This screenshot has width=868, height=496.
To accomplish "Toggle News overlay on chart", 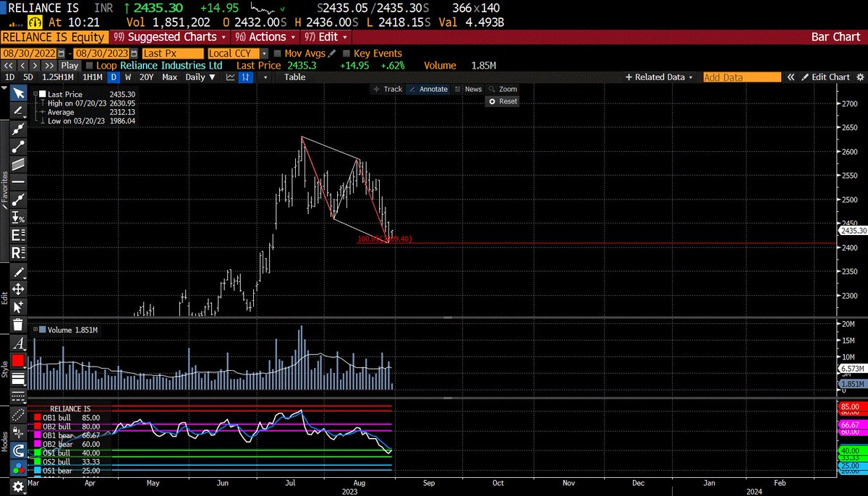I will [468, 89].
